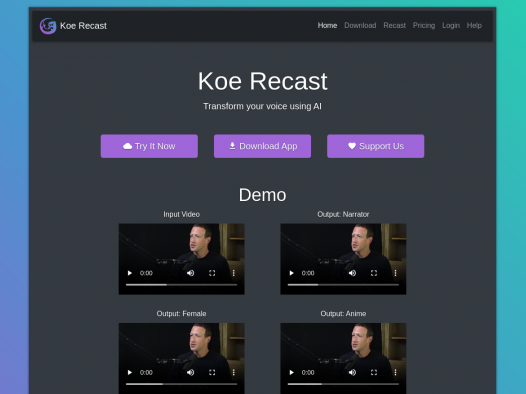Image resolution: width=526 pixels, height=394 pixels.
Task: Click the Koe Recast logo icon
Action: coord(48,26)
